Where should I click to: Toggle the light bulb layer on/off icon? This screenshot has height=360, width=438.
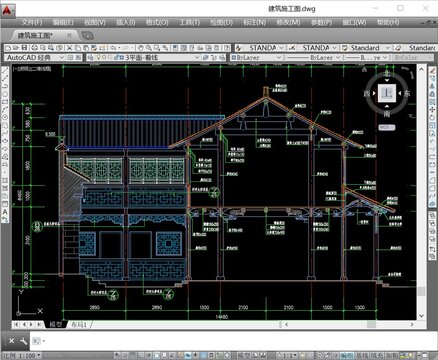(x=98, y=57)
